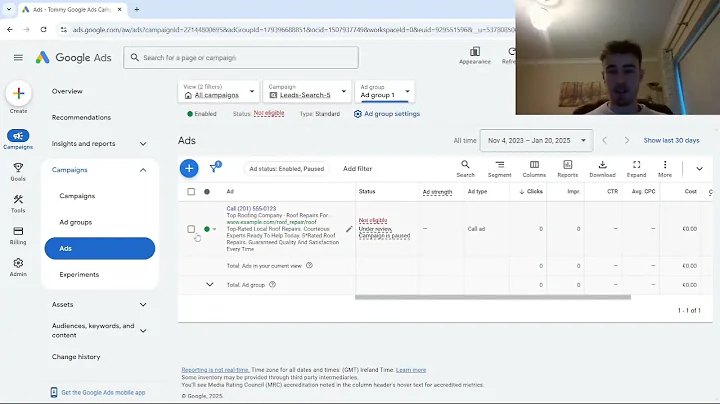
Task: Get the Google Ads mobile app link
Action: [98, 393]
